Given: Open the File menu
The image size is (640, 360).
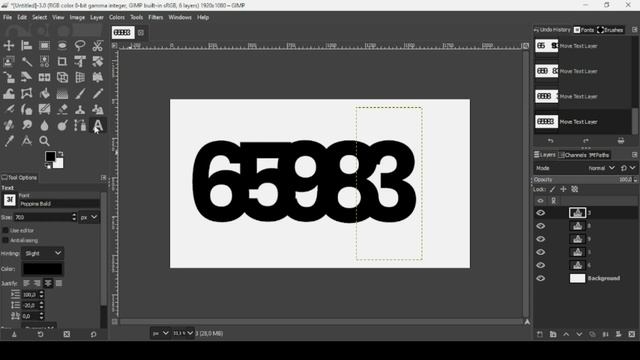Looking at the screenshot, I should (7, 18).
